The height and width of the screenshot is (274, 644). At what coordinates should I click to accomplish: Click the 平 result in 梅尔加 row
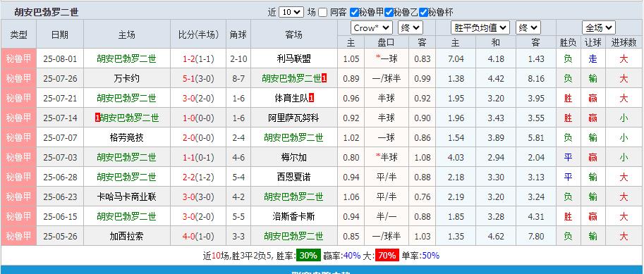pos(568,158)
